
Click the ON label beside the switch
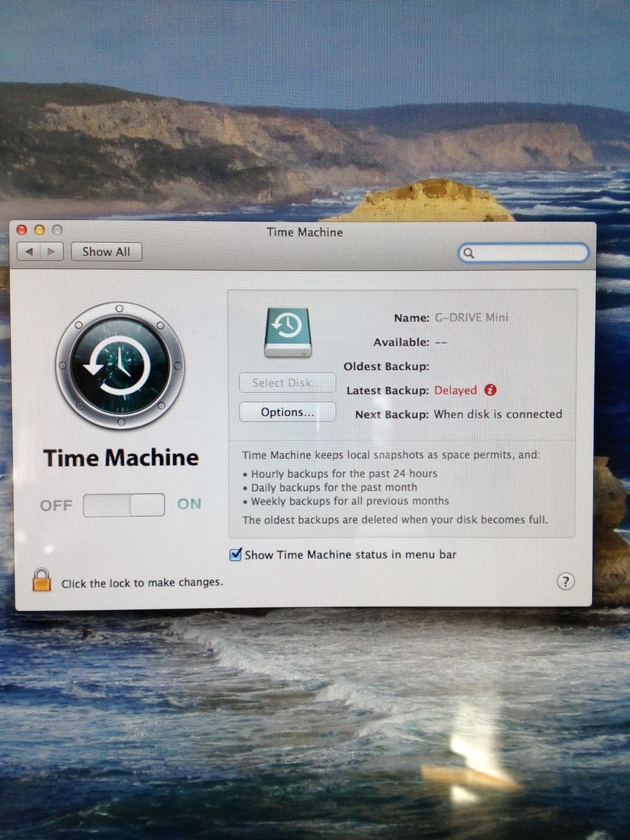[x=189, y=505]
